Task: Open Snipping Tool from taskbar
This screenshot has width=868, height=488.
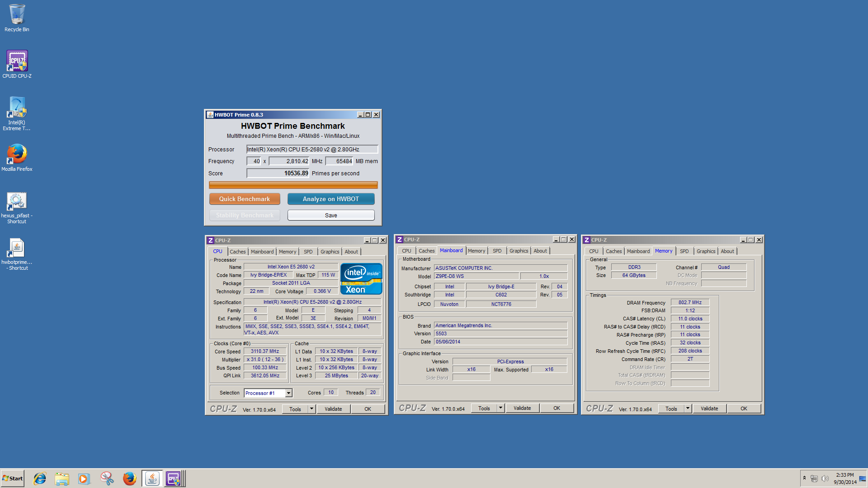Action: click(107, 479)
